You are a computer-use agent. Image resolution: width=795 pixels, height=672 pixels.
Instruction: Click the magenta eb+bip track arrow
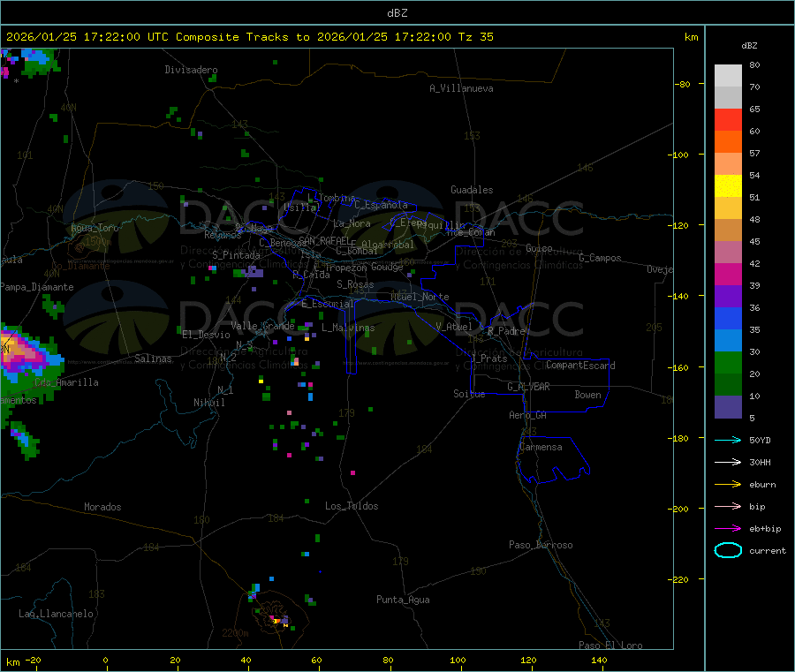[x=728, y=528]
